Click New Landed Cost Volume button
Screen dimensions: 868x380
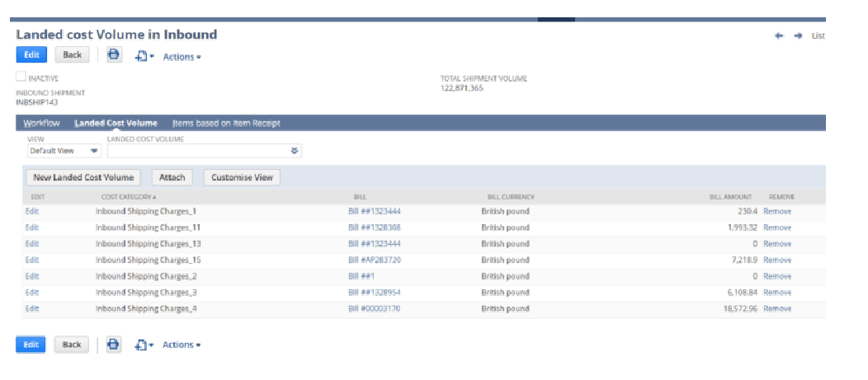83,177
